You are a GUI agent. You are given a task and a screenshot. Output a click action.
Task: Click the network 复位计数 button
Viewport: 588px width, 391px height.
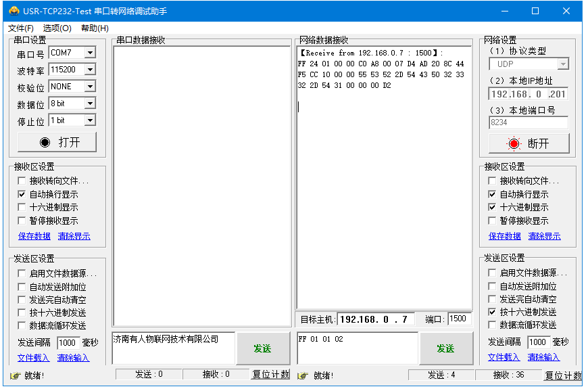(562, 375)
